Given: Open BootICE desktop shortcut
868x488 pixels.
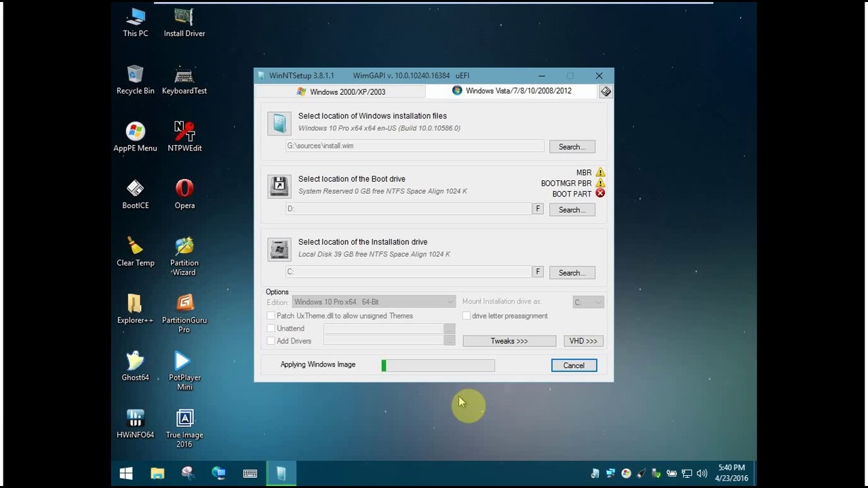Looking at the screenshot, I should click(135, 195).
